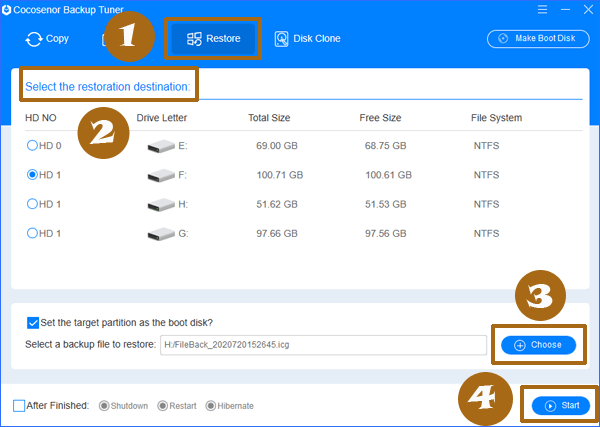Click the 51.53 GB free size cell

[x=385, y=204]
